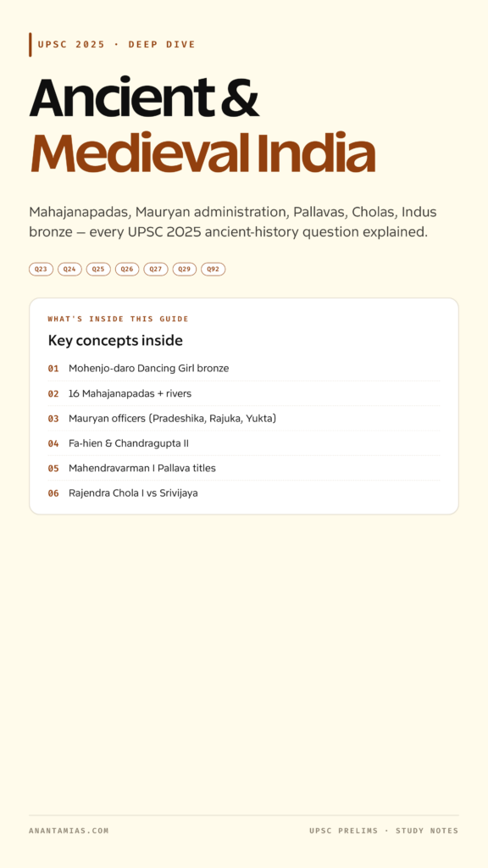Select 16 Mahajanapadas + rivers entry
488x868 pixels.
[x=244, y=393]
